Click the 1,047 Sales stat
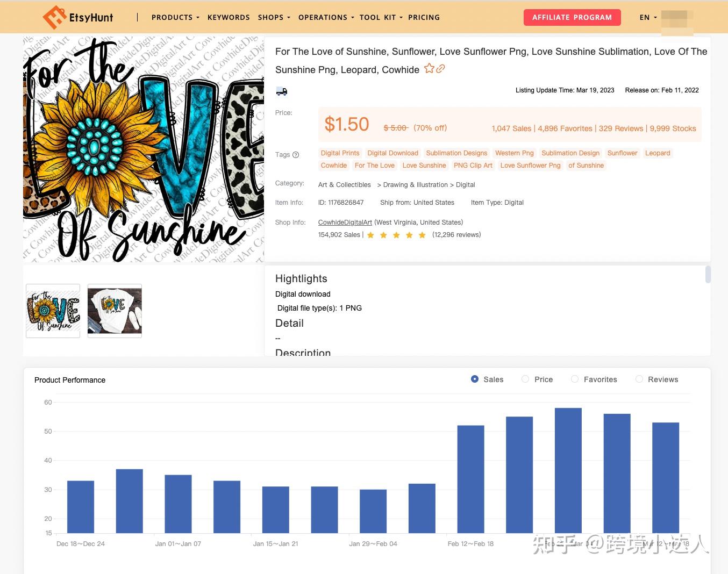The height and width of the screenshot is (574, 728). point(511,128)
